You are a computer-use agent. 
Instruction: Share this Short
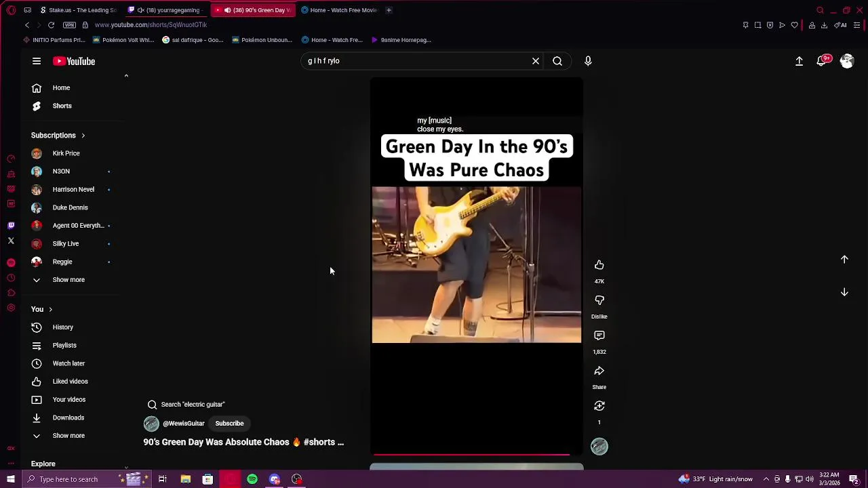pyautogui.click(x=599, y=371)
